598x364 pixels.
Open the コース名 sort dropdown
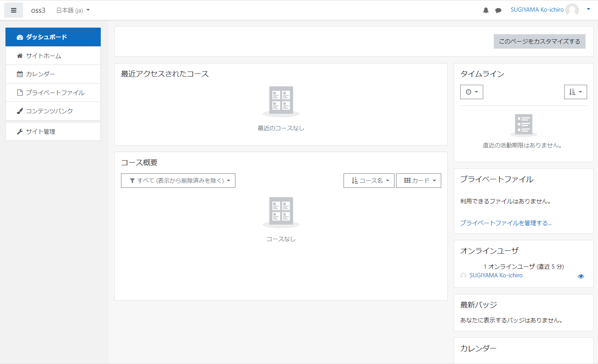click(x=369, y=181)
